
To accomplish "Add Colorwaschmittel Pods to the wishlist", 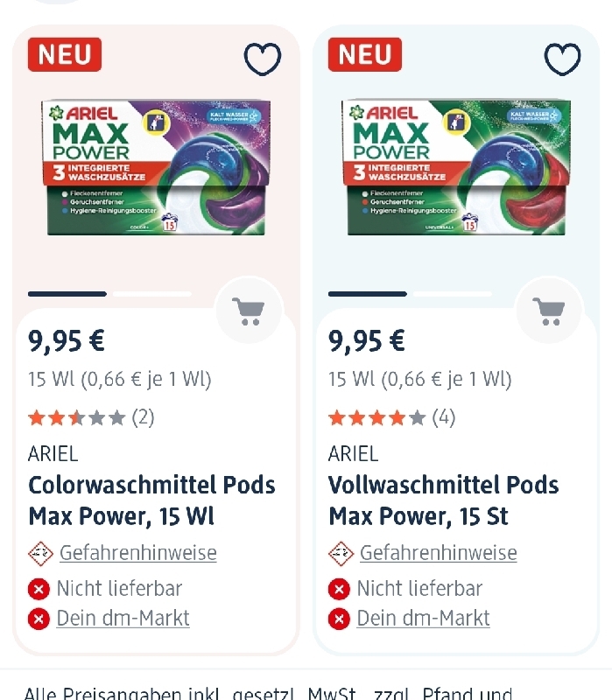I will [262, 59].
